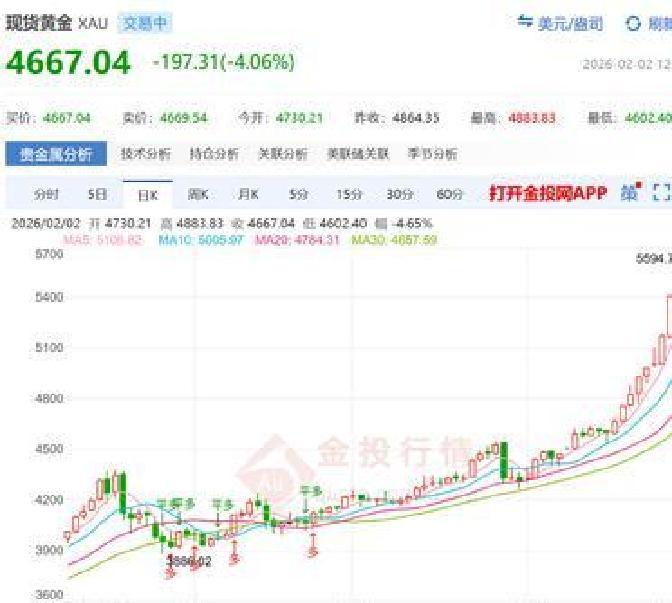Show the 5日 chart period

coord(97,195)
